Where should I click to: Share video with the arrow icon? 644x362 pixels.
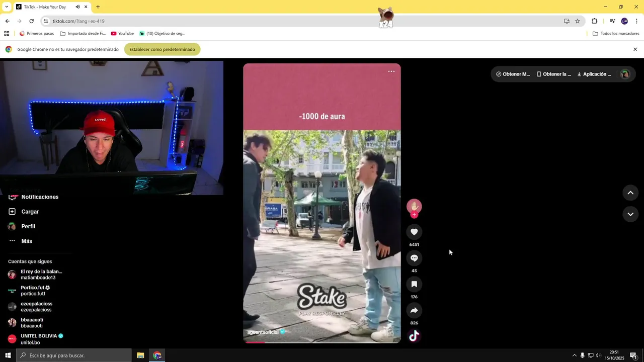[414, 310]
